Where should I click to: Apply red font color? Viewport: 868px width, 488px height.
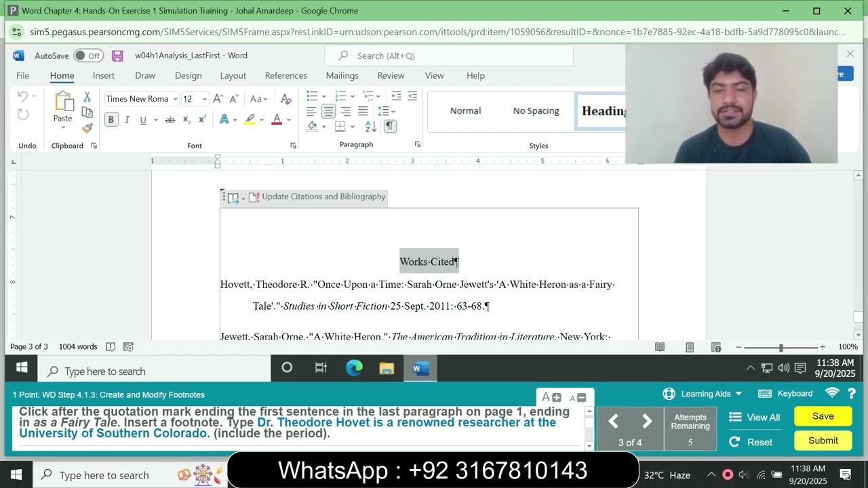[x=277, y=120]
